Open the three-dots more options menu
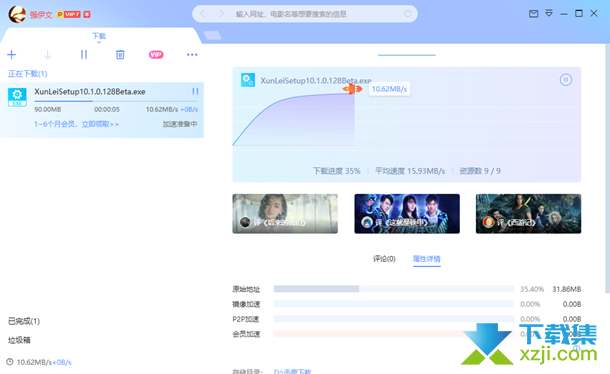The image size is (610, 374). pos(192,54)
